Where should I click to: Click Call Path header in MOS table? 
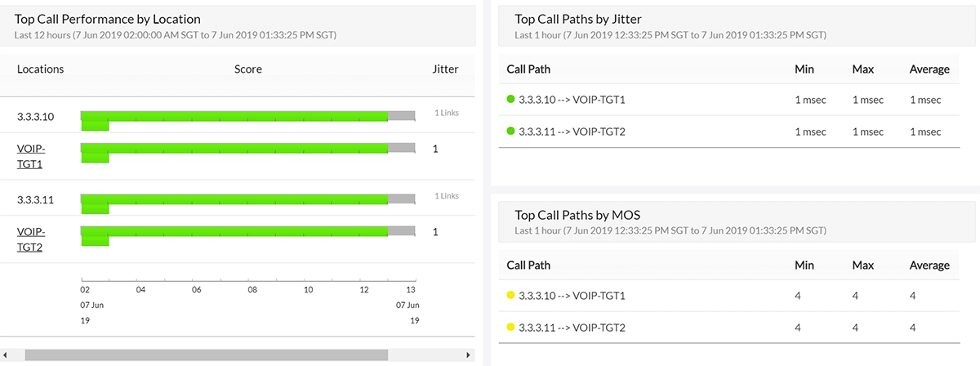(x=528, y=265)
